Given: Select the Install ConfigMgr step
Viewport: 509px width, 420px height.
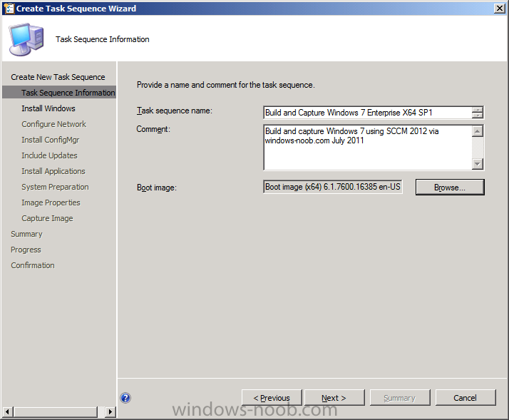Looking at the screenshot, I should pos(51,140).
